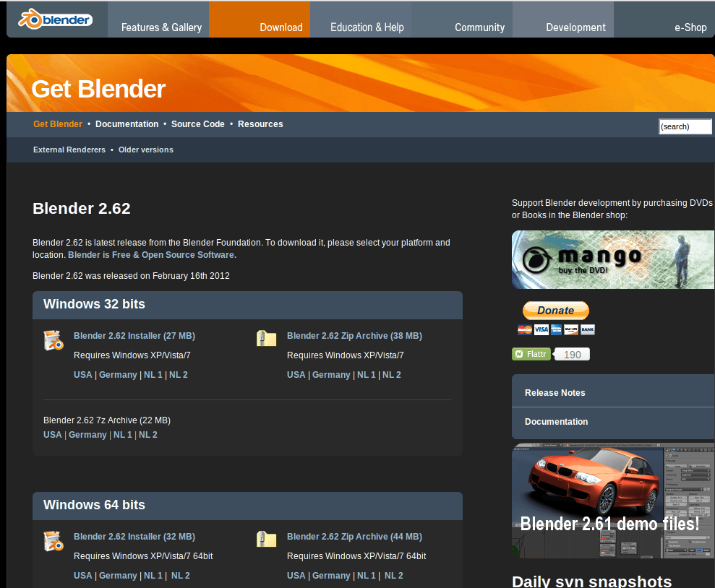
Task: Download 64-bit installer from NL 1 mirror
Action: (153, 576)
